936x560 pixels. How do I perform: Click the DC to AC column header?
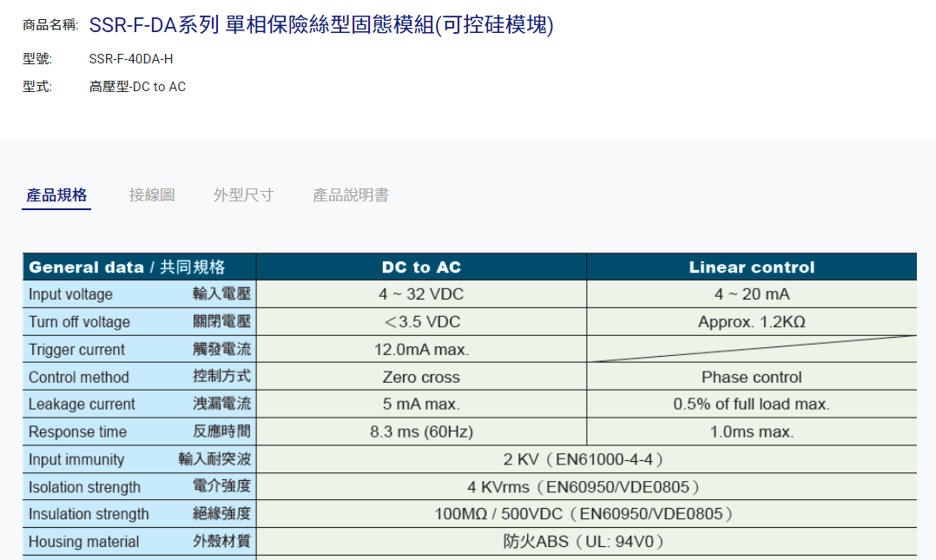(421, 267)
